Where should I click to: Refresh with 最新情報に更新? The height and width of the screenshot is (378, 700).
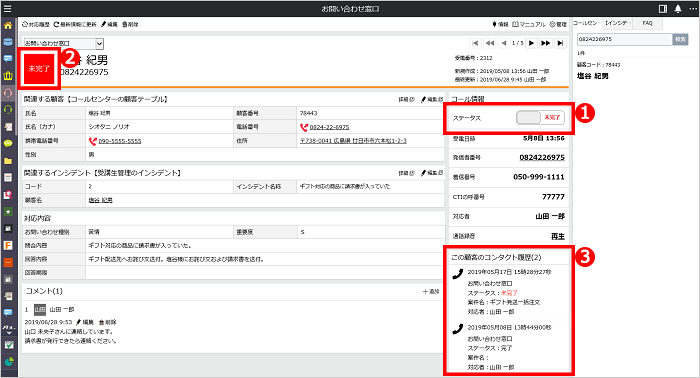75,25
